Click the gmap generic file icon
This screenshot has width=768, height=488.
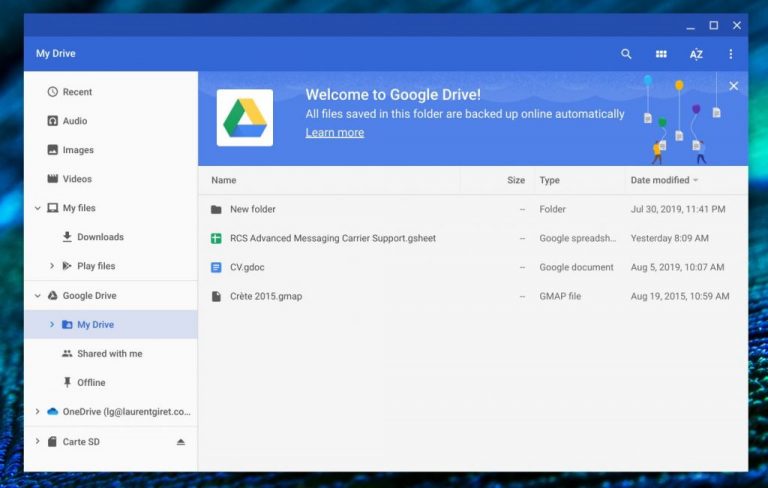(216, 296)
